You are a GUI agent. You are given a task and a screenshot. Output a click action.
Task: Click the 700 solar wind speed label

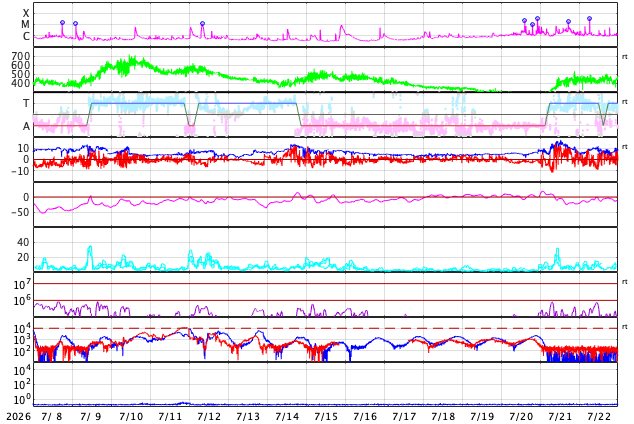tap(21, 56)
